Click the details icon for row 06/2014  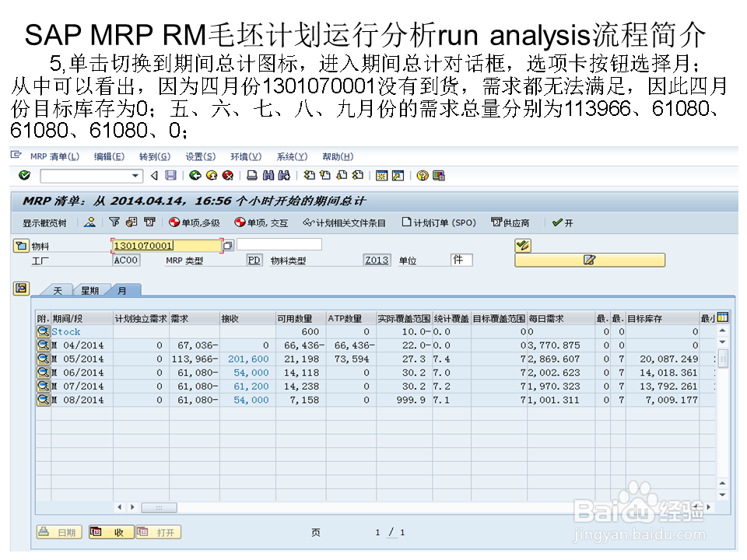coord(44,373)
